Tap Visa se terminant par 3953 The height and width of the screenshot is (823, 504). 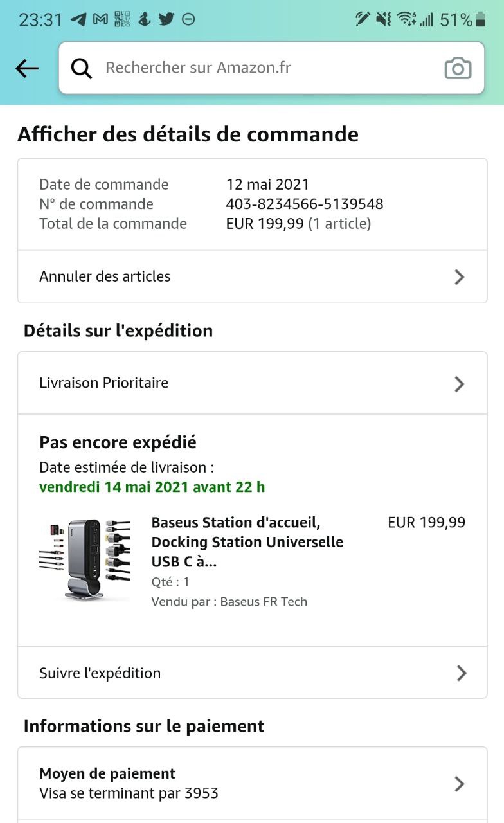[129, 793]
